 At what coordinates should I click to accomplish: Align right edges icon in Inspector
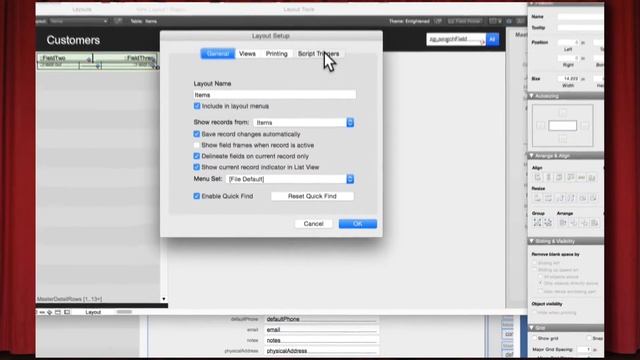pos(560,177)
